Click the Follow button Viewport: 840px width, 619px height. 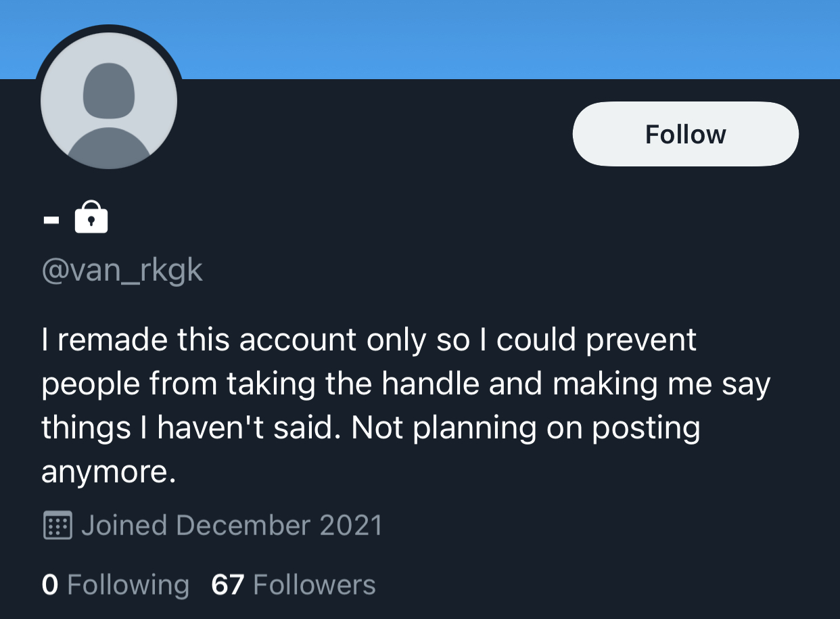point(685,134)
